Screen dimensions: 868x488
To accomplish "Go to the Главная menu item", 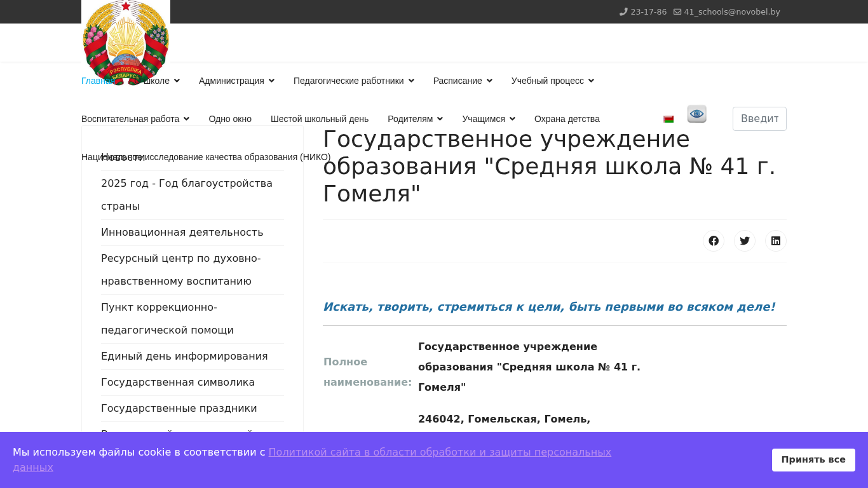I will (x=98, y=81).
